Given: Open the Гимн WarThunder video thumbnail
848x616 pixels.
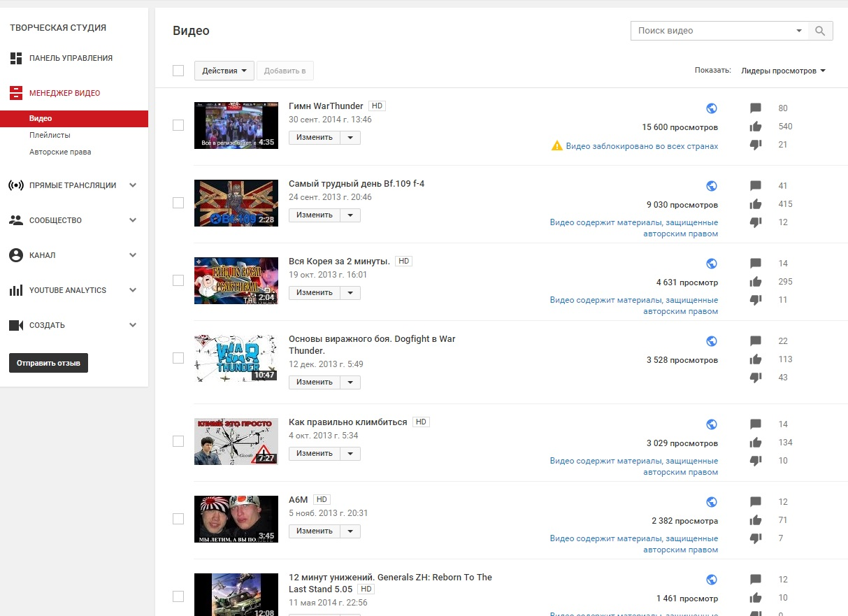Looking at the screenshot, I should coord(236,125).
